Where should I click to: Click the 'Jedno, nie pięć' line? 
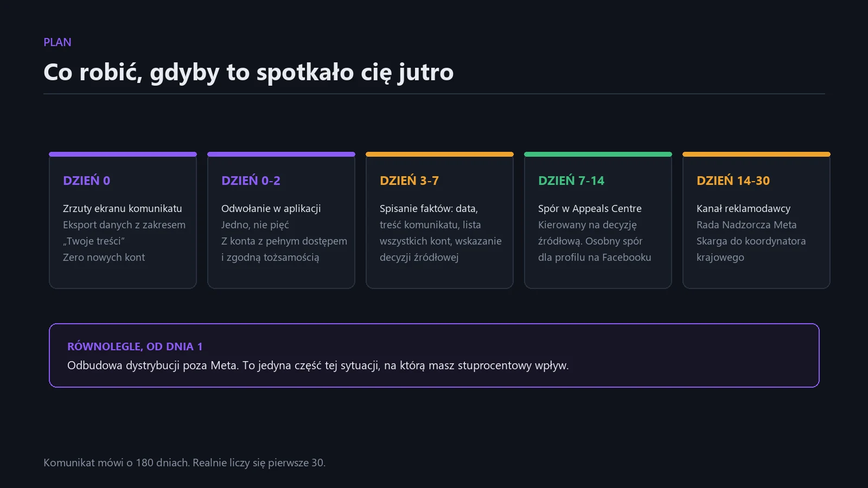(255, 225)
